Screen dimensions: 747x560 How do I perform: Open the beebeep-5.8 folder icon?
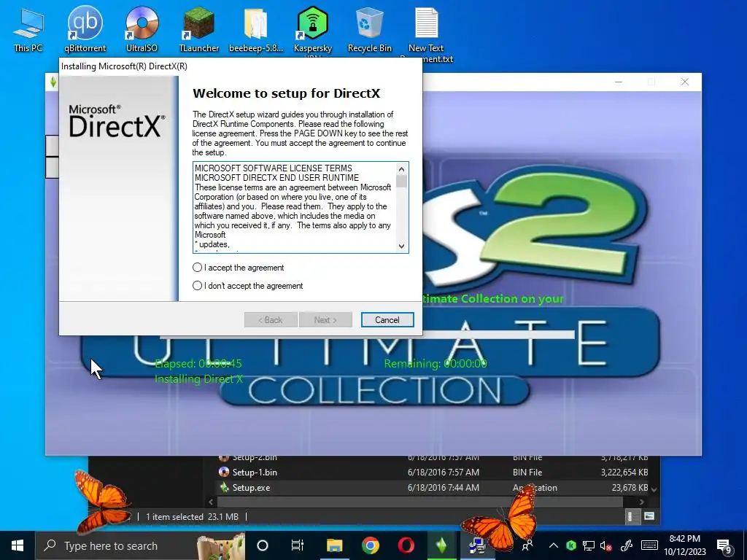point(256,29)
